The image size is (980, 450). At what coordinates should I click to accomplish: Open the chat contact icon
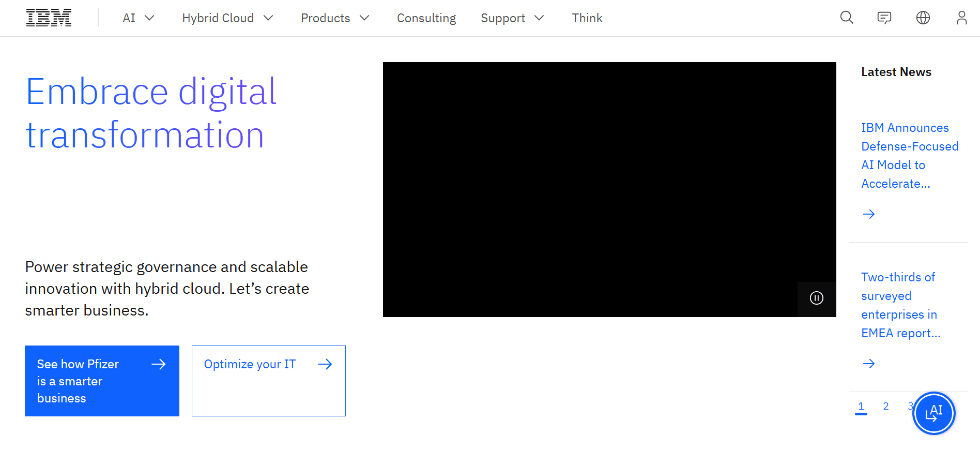pyautogui.click(x=884, y=18)
